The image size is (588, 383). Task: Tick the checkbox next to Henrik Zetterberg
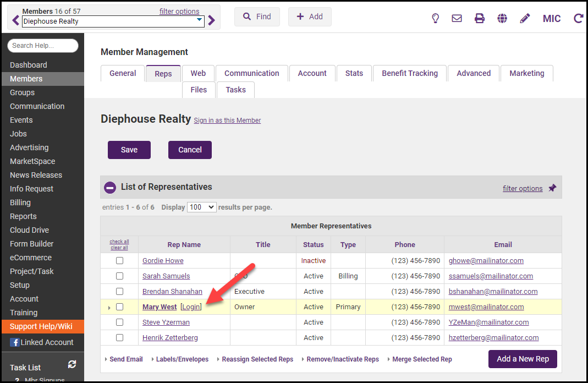pyautogui.click(x=119, y=338)
